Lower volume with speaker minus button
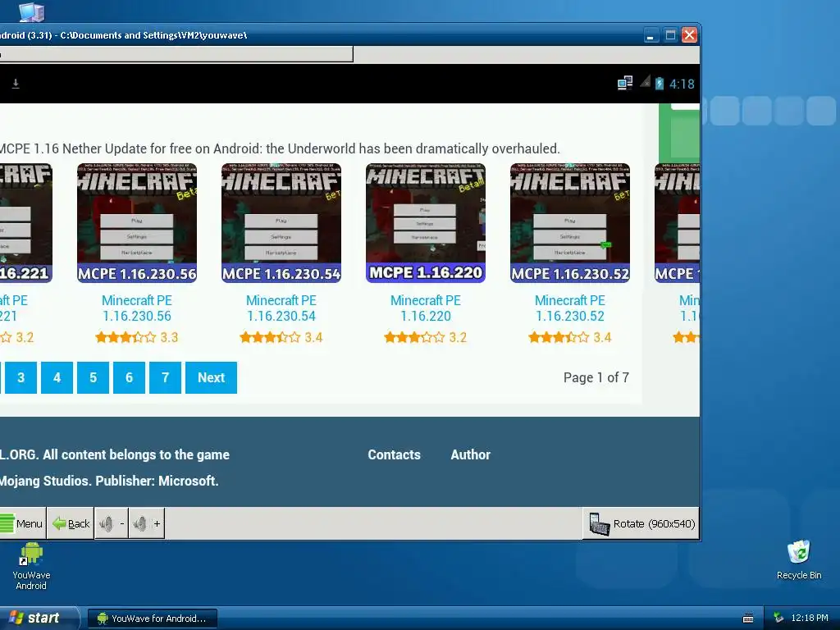840x630 pixels. [112, 523]
